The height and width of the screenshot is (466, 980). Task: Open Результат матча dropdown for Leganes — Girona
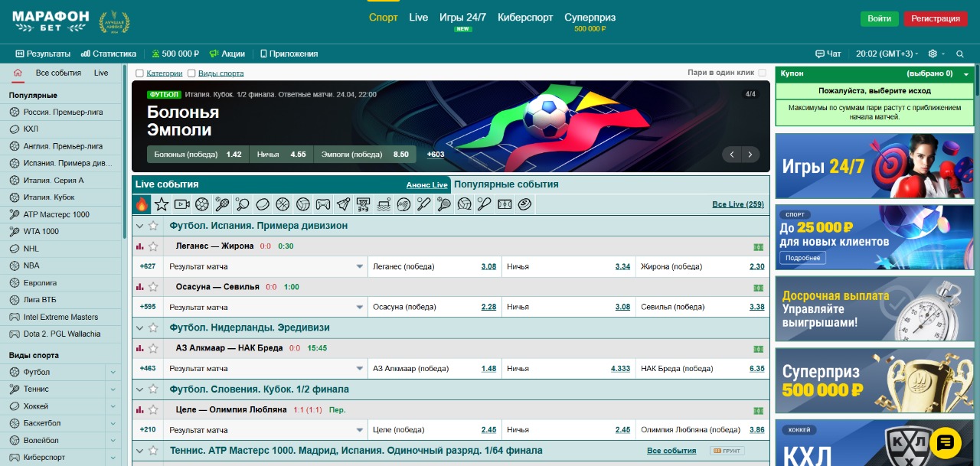(359, 267)
